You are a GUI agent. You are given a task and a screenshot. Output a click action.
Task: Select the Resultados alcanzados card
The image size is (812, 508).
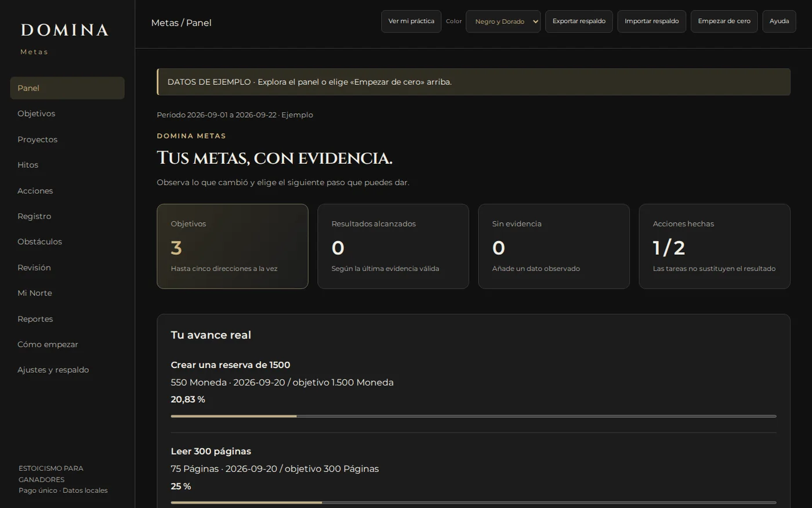(x=393, y=246)
